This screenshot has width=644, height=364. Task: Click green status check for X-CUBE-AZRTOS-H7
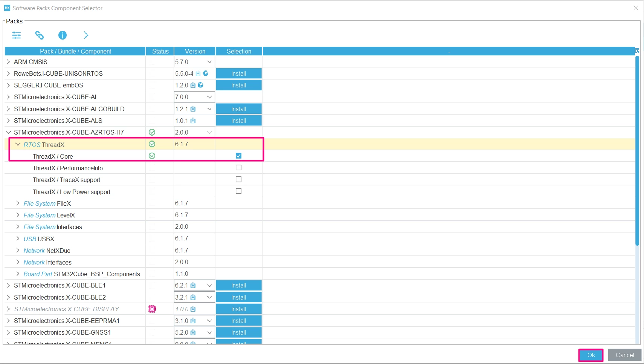click(x=152, y=132)
